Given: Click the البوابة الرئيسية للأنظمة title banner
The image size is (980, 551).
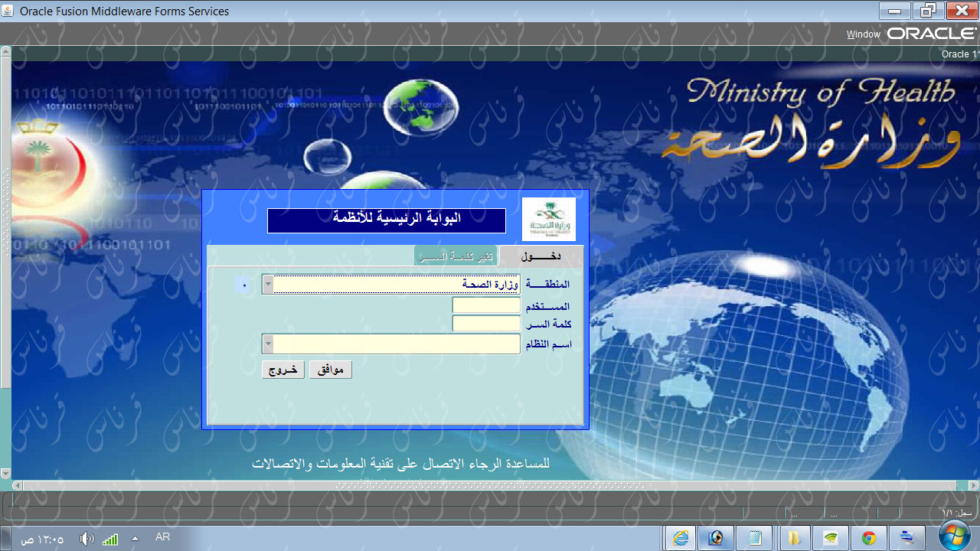Looking at the screenshot, I should point(387,220).
